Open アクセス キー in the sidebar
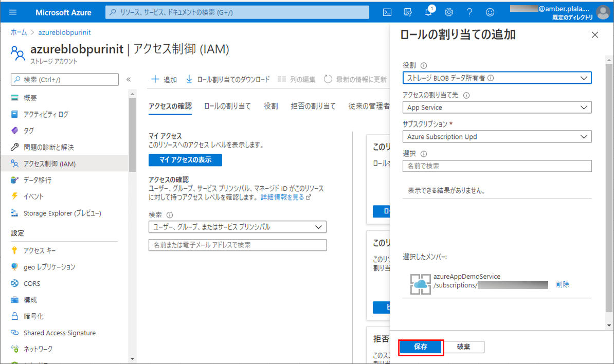Image resolution: width=614 pixels, height=364 pixels. click(x=40, y=250)
